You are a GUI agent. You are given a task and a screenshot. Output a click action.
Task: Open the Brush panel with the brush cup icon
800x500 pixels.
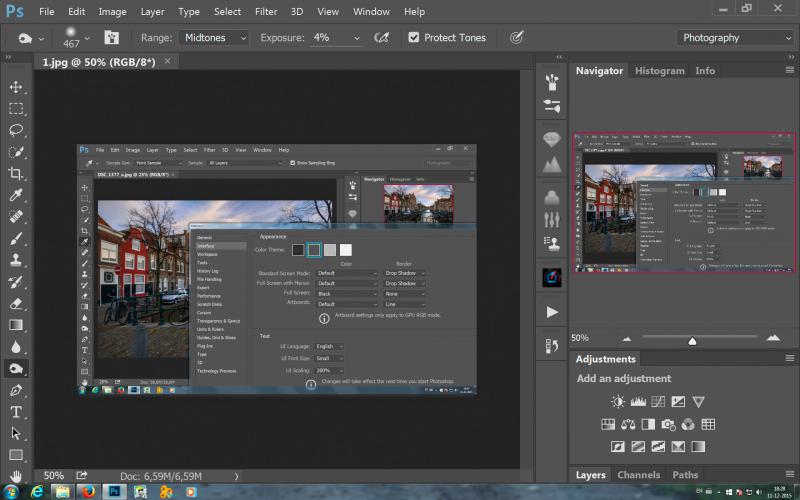[552, 82]
